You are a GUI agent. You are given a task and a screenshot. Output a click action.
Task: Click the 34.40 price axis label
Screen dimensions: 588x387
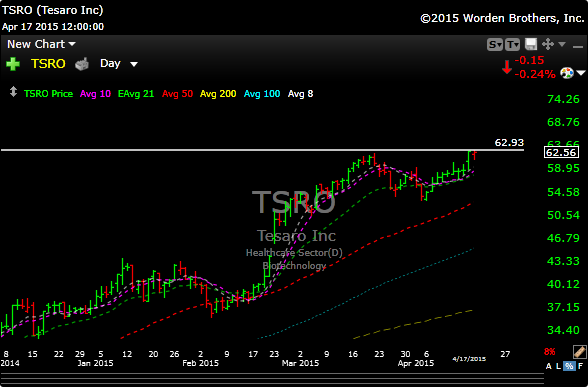(563, 330)
